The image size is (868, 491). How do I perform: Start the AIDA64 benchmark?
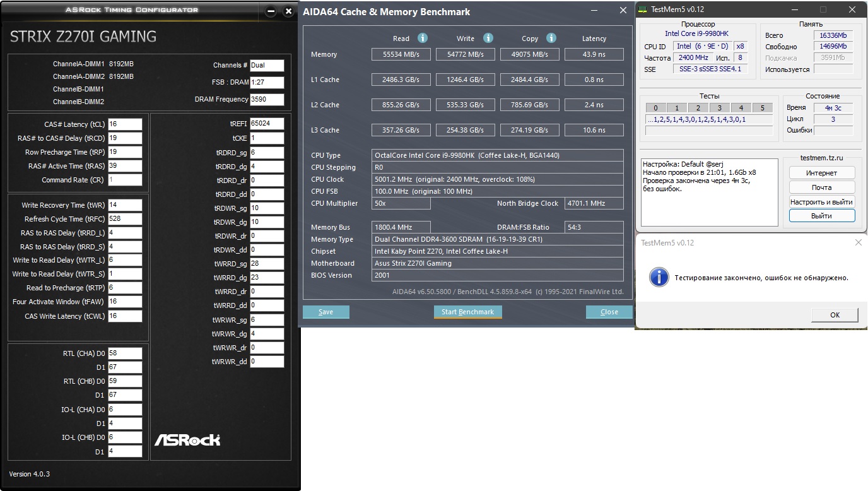pos(467,312)
